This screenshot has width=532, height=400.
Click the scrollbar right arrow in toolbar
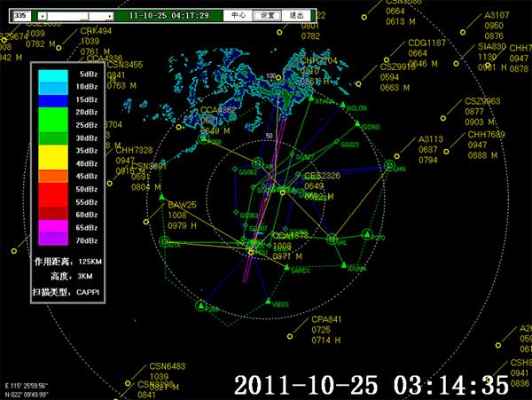[x=110, y=16]
